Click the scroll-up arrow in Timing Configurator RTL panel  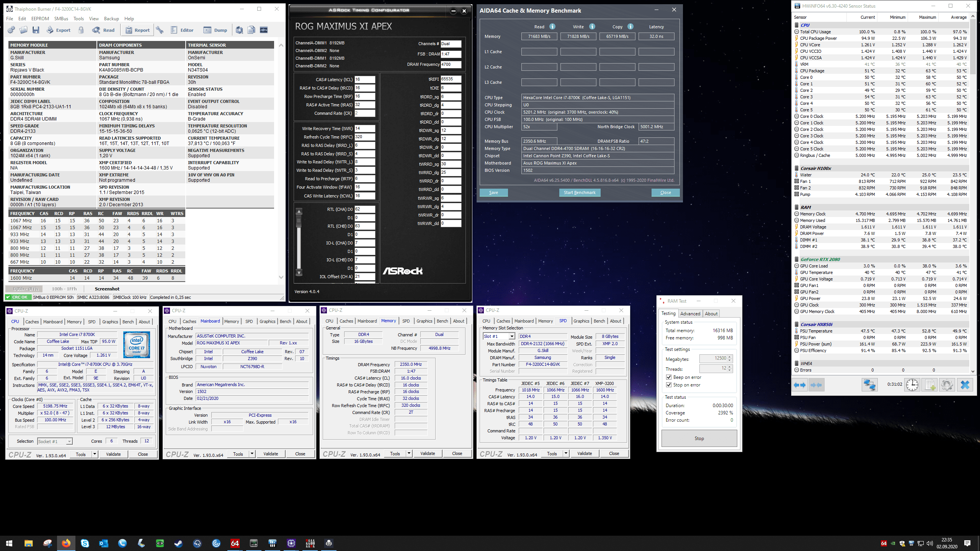coord(299,211)
